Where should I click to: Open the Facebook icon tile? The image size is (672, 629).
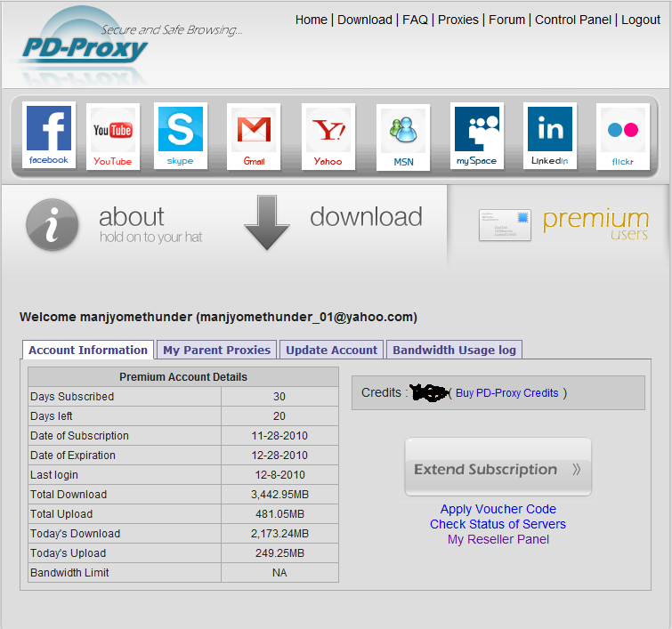pos(49,135)
